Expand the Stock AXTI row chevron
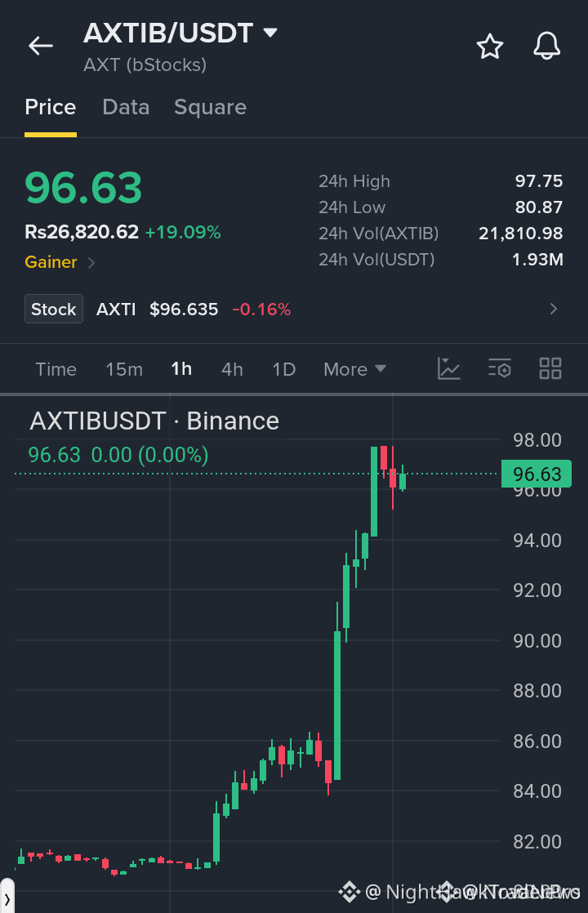 click(554, 309)
